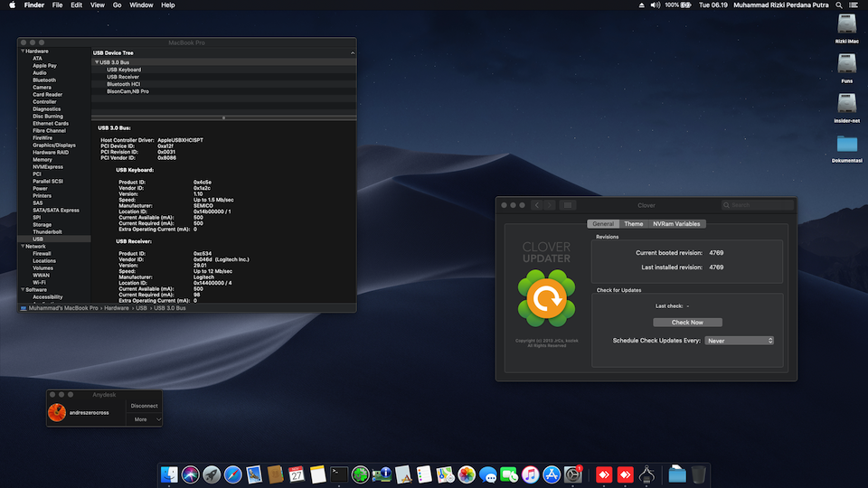Open Finder from the Dock

169,474
